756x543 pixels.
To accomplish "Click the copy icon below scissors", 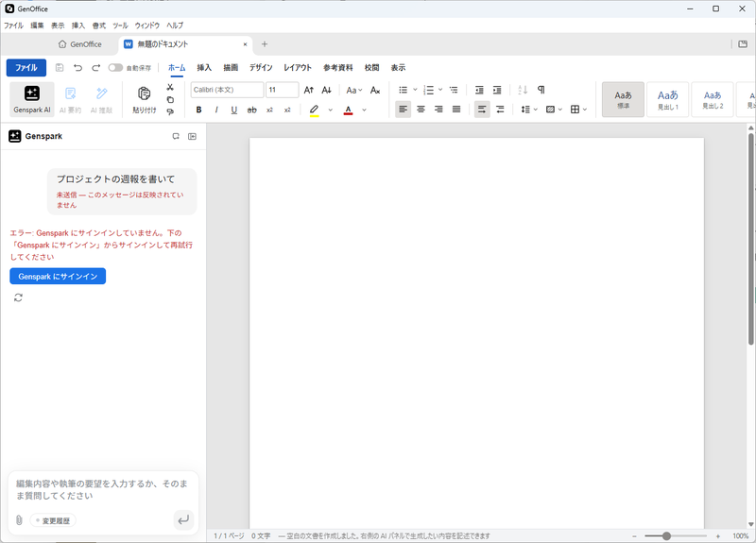I will pyautogui.click(x=170, y=100).
